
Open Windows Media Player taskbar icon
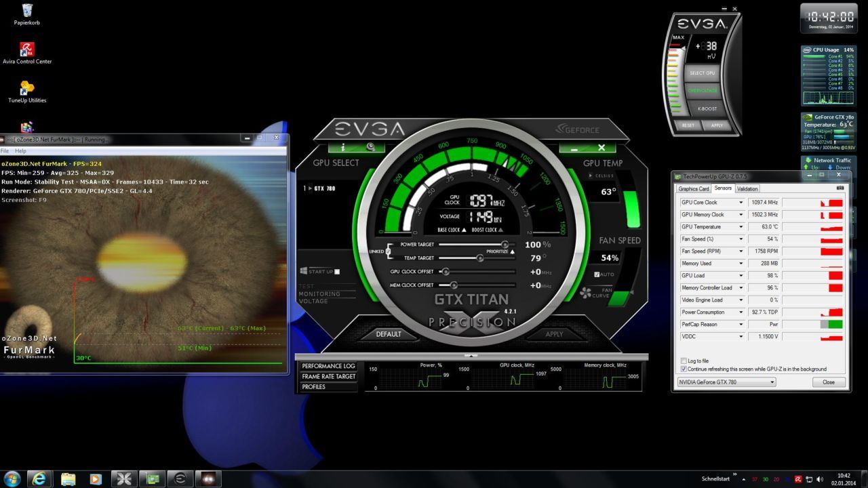[x=96, y=479]
